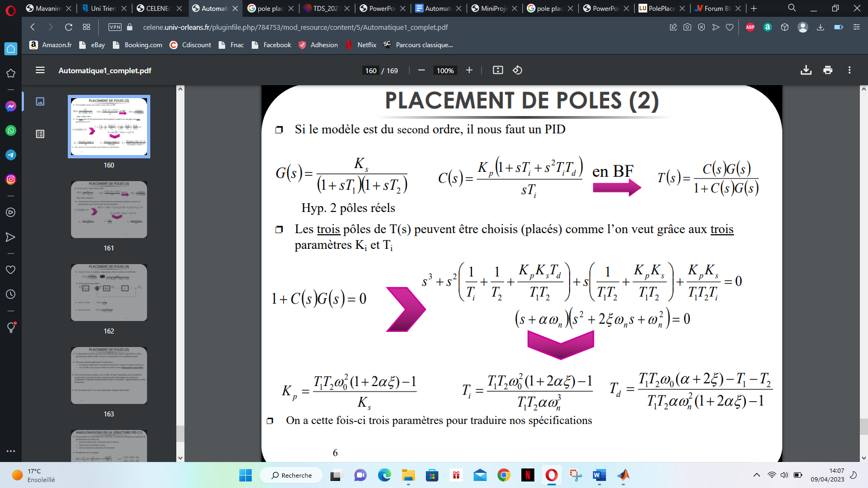868x488 pixels.
Task: Rotate the PDF counterclockwise
Action: click(x=518, y=70)
